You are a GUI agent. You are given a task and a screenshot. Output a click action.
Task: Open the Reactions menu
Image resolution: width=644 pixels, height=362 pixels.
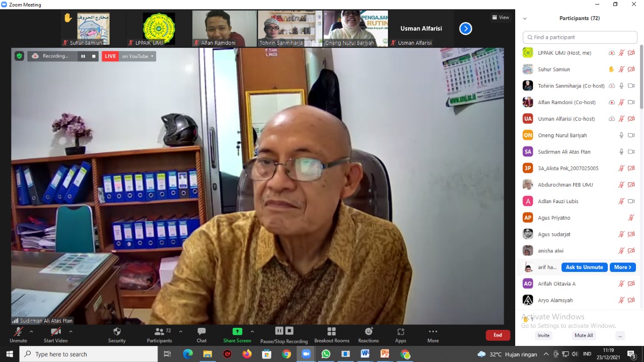[368, 335]
